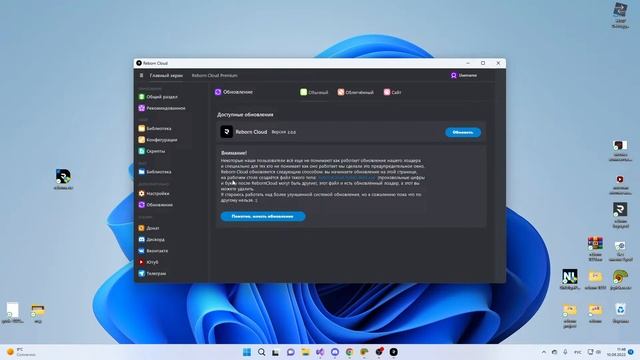Open Рекомендованное in the sidebar
Viewport: 640px width, 360px height.
(162, 108)
